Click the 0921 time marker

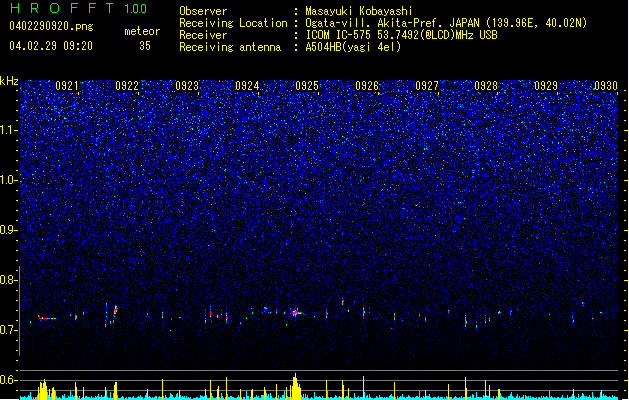[x=67, y=86]
